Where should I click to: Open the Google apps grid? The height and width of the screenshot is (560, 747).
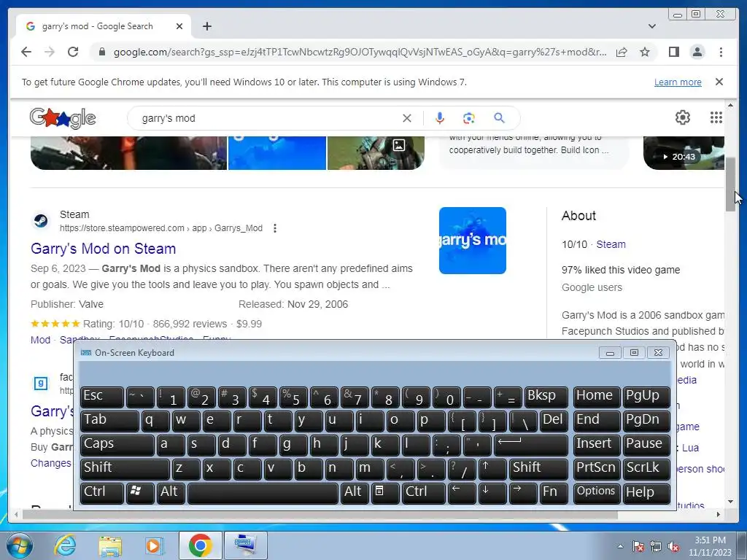716,117
